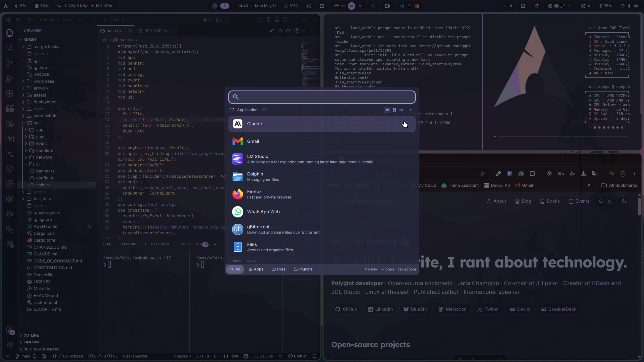Image resolution: width=644 pixels, height=362 pixels.
Task: Open the Selection menu in VS Code
Action: tap(49, 20)
